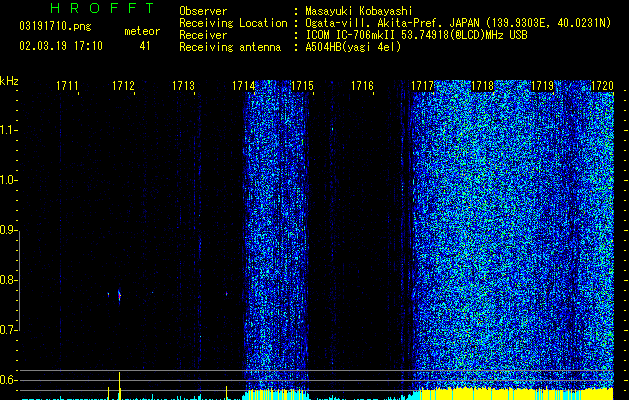Screen dimensions: 629x400
Task: Click the small meteor echo before 1714
Action: point(227,294)
